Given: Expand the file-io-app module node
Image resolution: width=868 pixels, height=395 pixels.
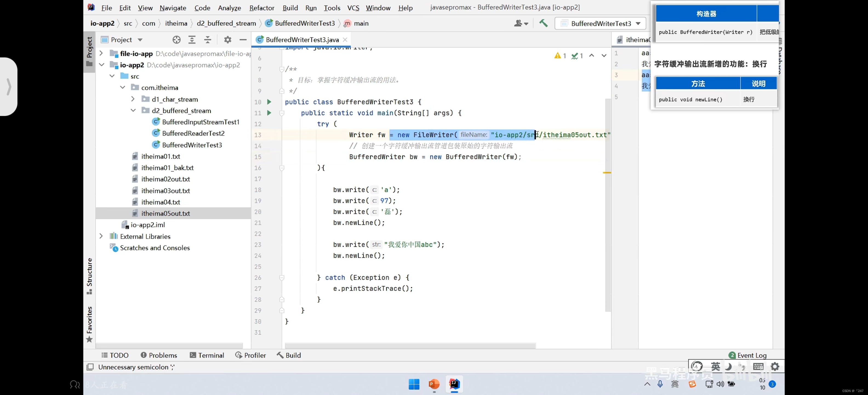Looking at the screenshot, I should pyautogui.click(x=101, y=53).
